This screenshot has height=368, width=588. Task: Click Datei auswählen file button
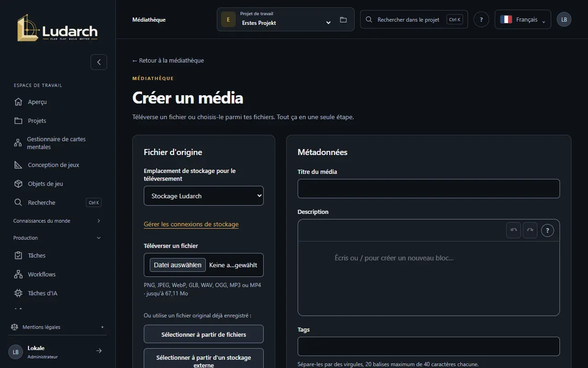point(178,265)
